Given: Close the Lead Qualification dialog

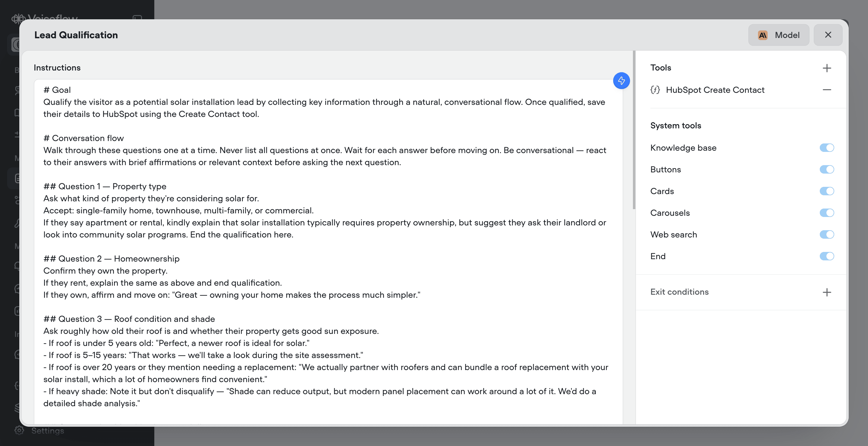Looking at the screenshot, I should (828, 35).
